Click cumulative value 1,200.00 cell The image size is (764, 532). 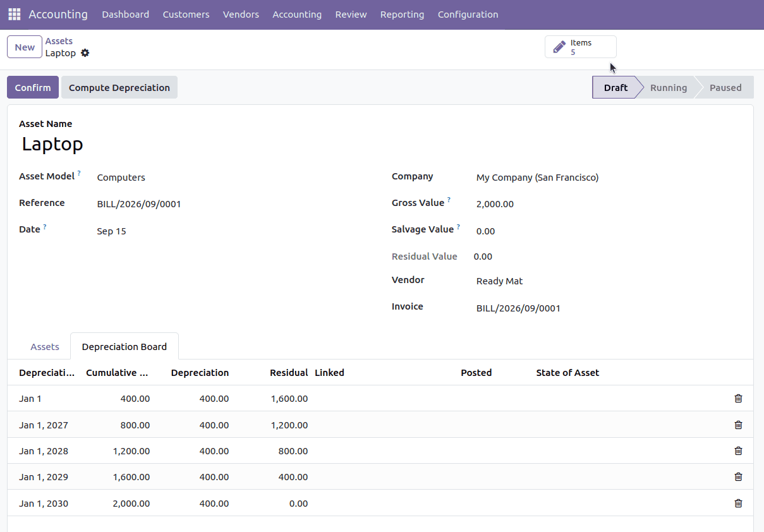point(118,451)
